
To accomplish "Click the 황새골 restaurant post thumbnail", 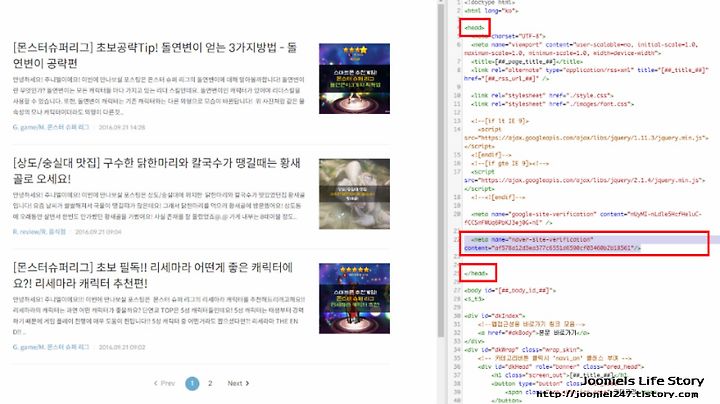I will tap(354, 194).
